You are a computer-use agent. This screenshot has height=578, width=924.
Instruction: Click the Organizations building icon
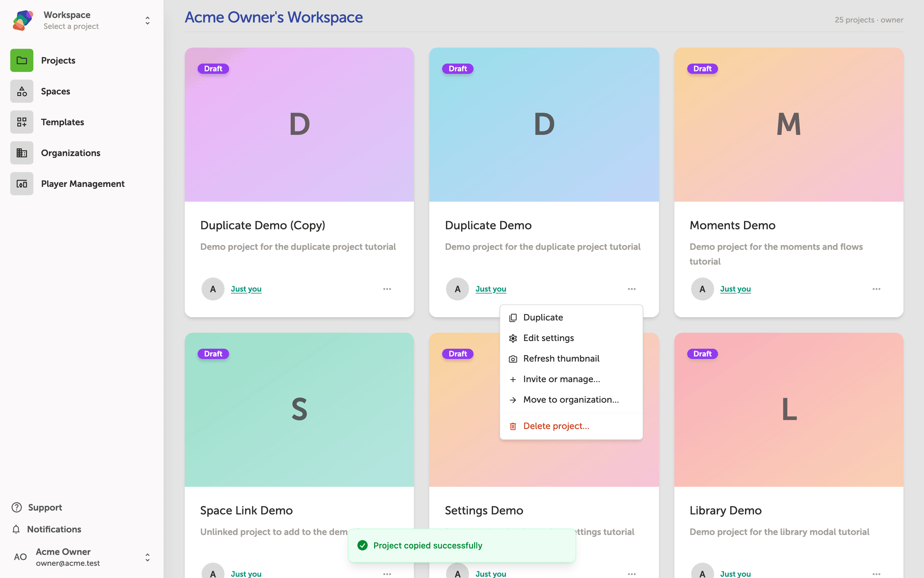(x=22, y=153)
